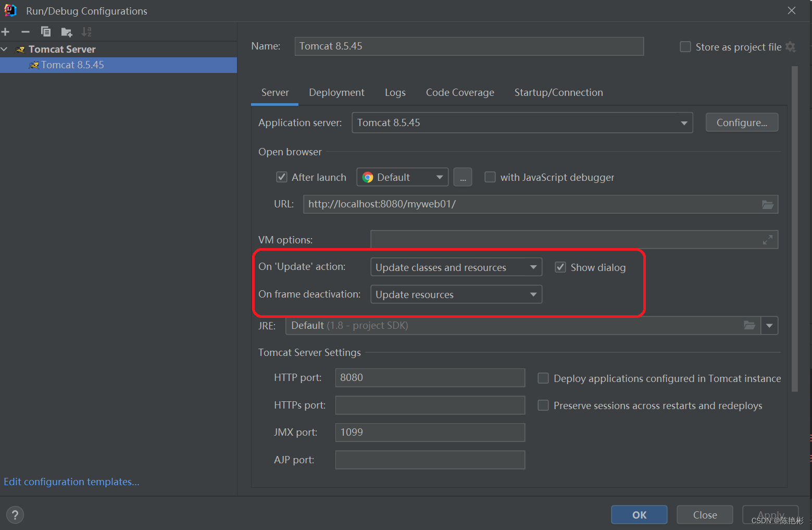Click the IntelliJ IDEA logo in the title bar

[x=10, y=10]
